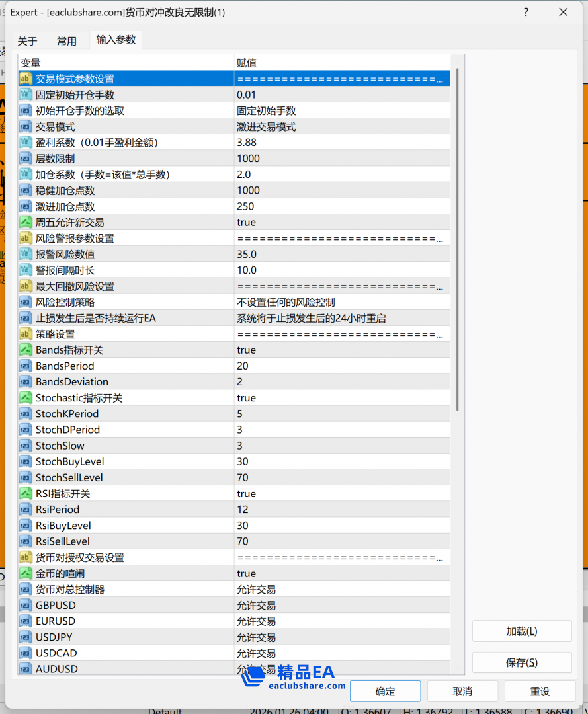The image size is (588, 714).
Task: Click the decimal icon next to 盈利系数
Action: pos(25,142)
